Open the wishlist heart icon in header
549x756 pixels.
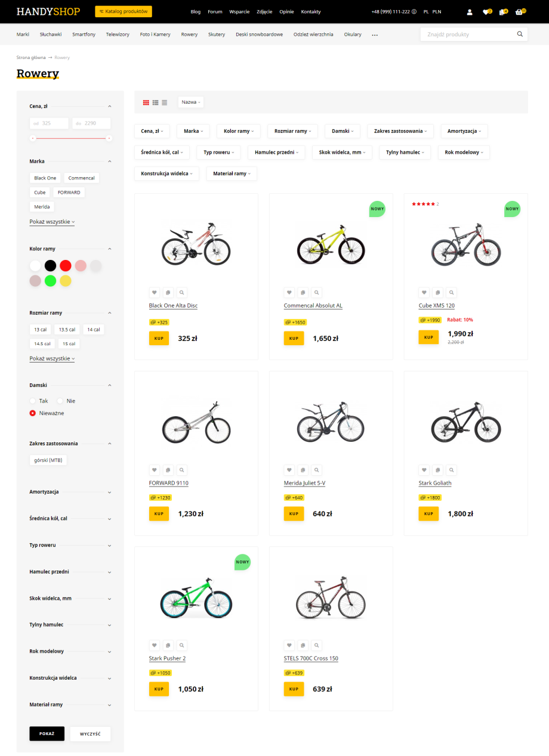coord(486,12)
